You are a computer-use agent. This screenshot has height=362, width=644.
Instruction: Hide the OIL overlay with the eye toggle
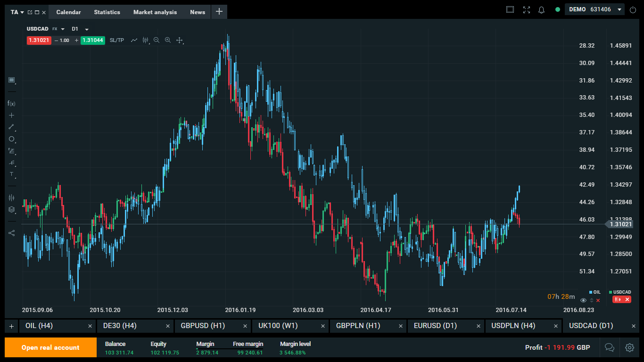click(x=583, y=300)
